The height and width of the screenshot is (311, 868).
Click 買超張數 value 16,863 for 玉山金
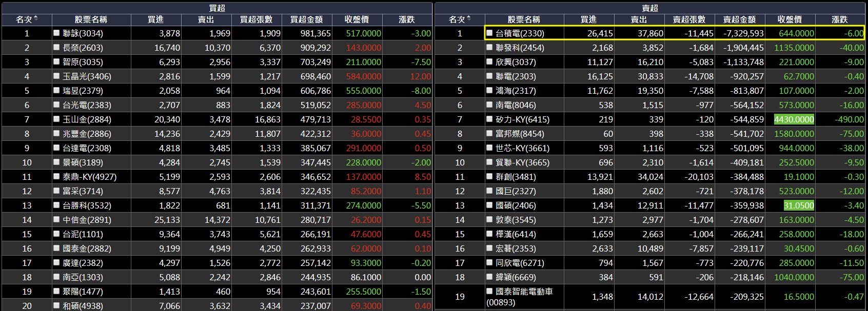[268, 119]
